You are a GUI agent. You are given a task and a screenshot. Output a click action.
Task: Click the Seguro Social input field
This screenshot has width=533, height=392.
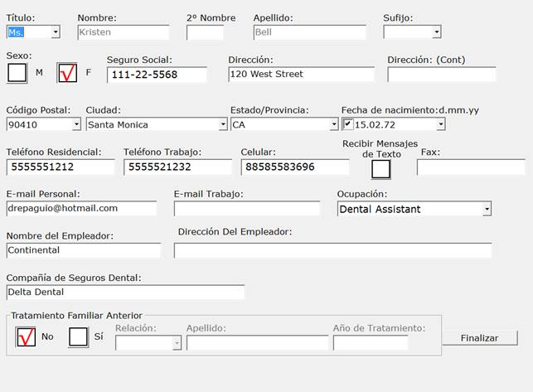click(x=157, y=75)
